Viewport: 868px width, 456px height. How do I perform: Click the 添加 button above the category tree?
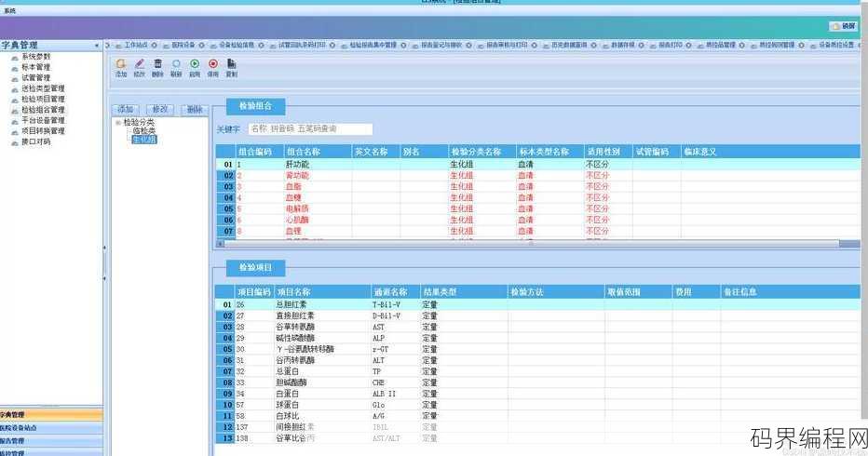tap(126, 110)
